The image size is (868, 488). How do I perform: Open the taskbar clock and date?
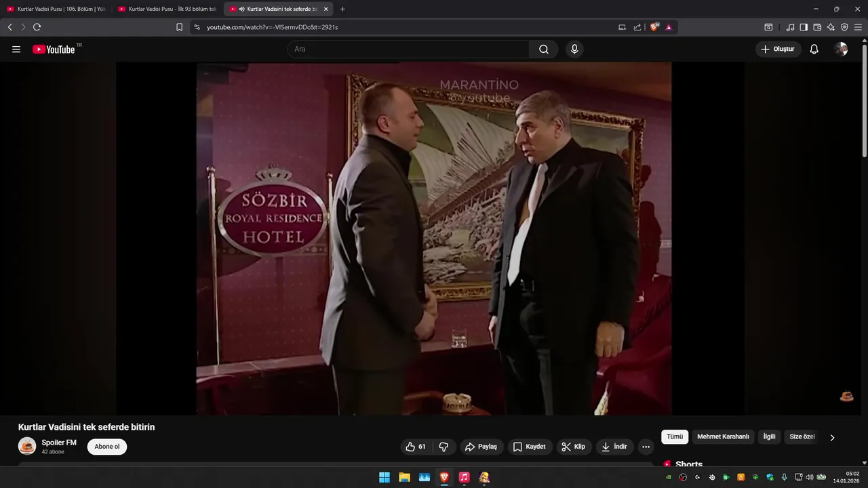point(848,477)
